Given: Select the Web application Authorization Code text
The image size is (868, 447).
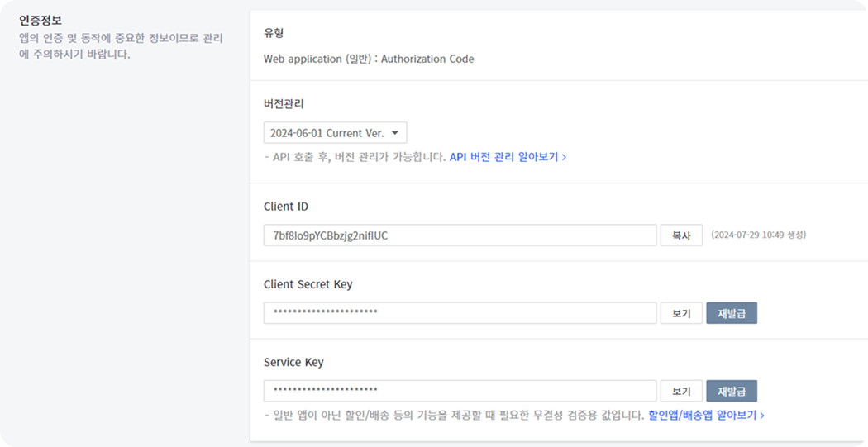Looking at the screenshot, I should [x=369, y=59].
